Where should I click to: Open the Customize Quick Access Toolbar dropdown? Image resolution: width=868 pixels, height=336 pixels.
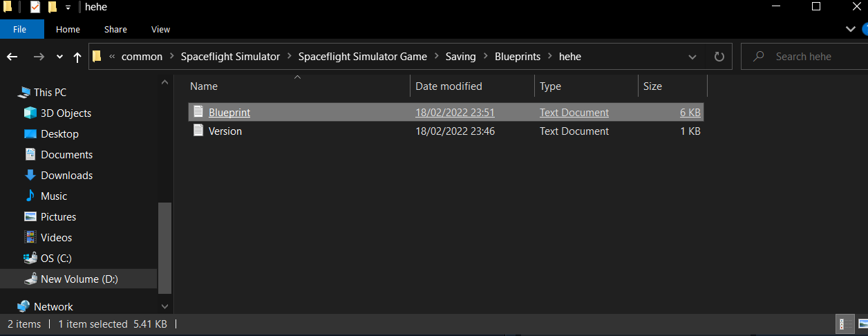(x=68, y=7)
